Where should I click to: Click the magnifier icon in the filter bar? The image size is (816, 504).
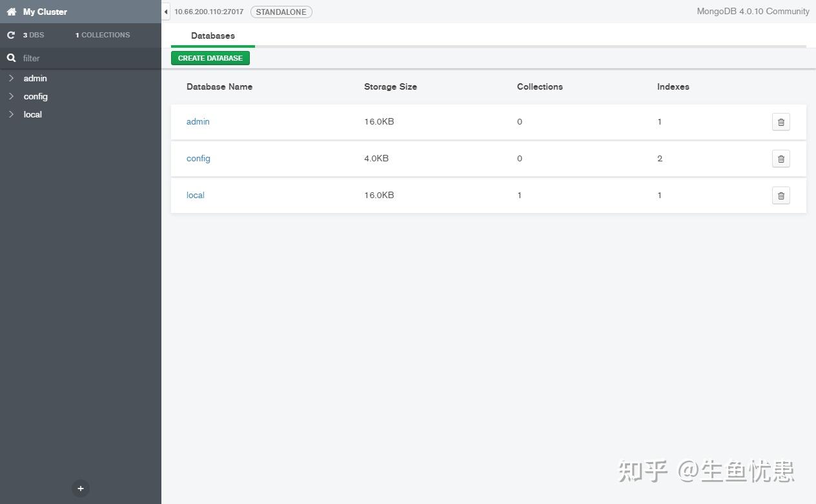tap(11, 58)
